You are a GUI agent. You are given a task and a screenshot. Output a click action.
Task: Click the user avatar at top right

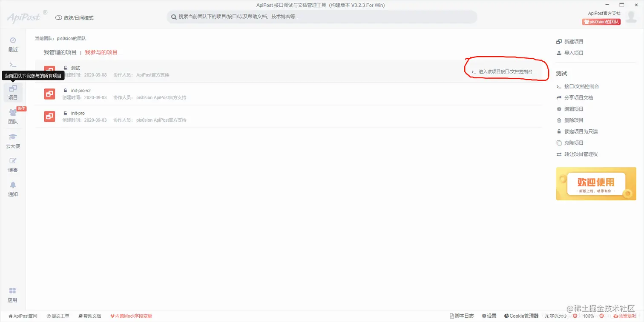click(x=632, y=17)
